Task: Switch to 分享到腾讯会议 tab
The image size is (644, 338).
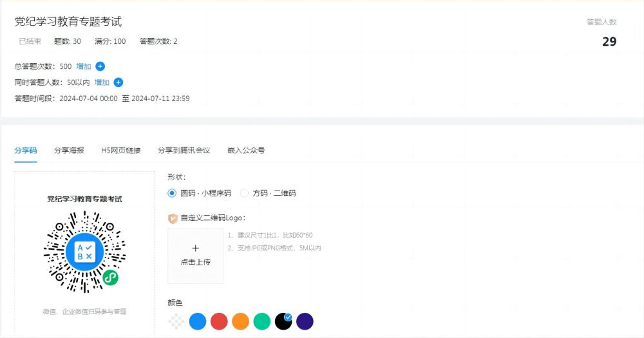Action: 184,150
